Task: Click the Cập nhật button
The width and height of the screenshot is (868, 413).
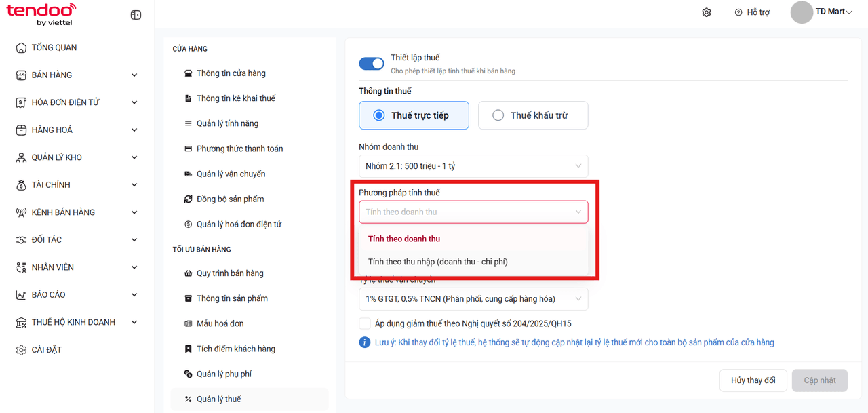Action: [820, 380]
